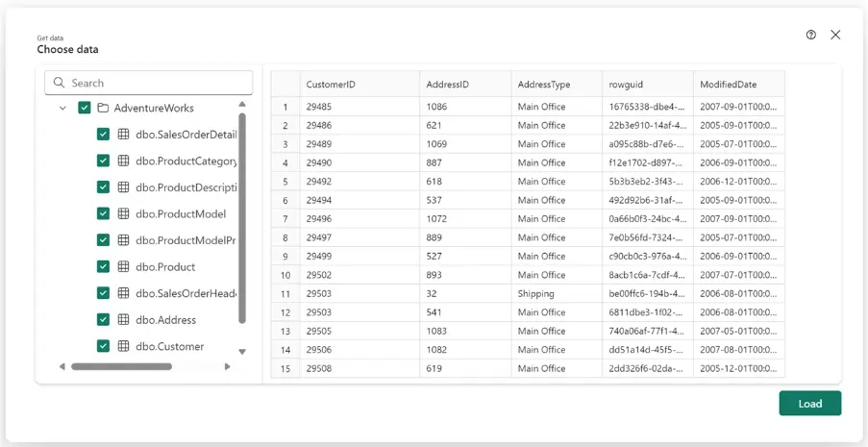The width and height of the screenshot is (868, 447).
Task: Click the dbo.Product table icon
Action: (123, 266)
